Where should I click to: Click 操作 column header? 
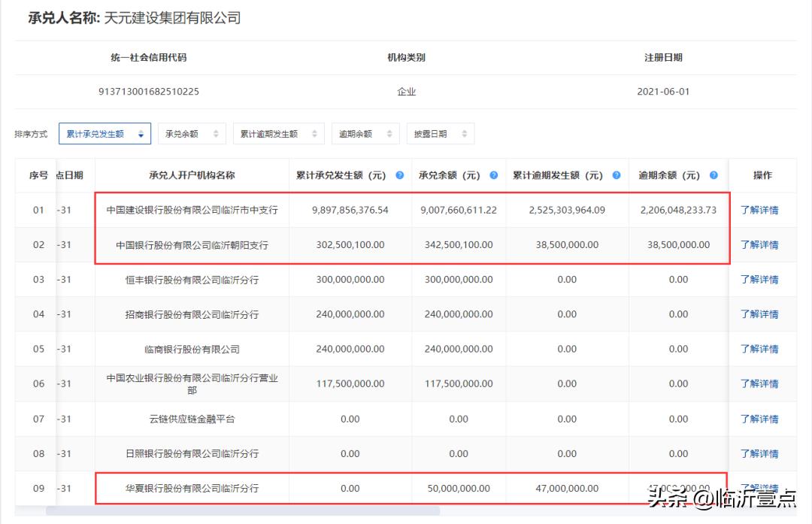point(762,175)
